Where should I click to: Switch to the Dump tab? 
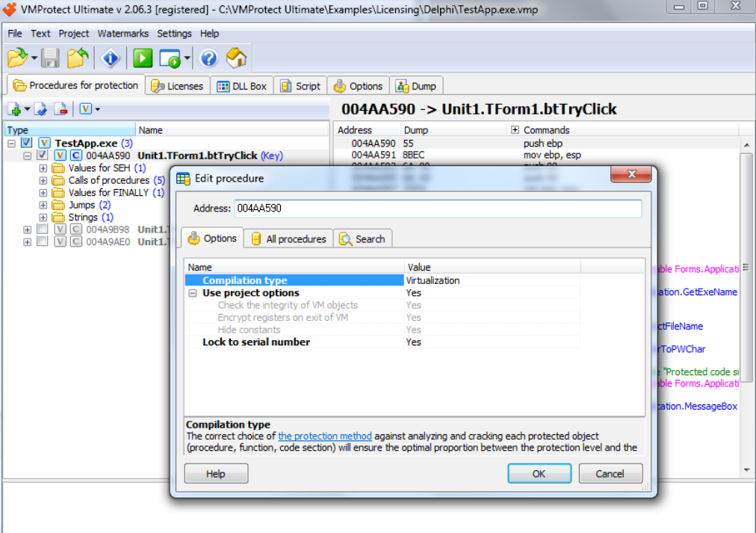pyautogui.click(x=416, y=86)
